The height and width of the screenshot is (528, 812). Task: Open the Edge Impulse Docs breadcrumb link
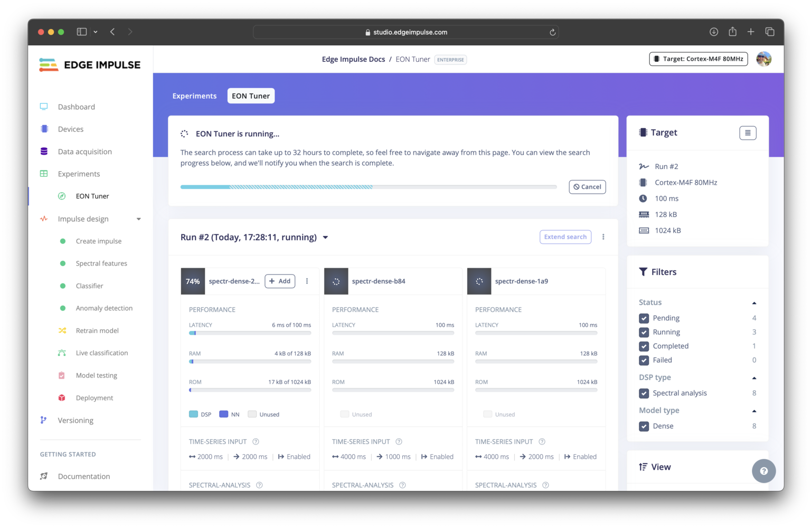click(x=353, y=59)
